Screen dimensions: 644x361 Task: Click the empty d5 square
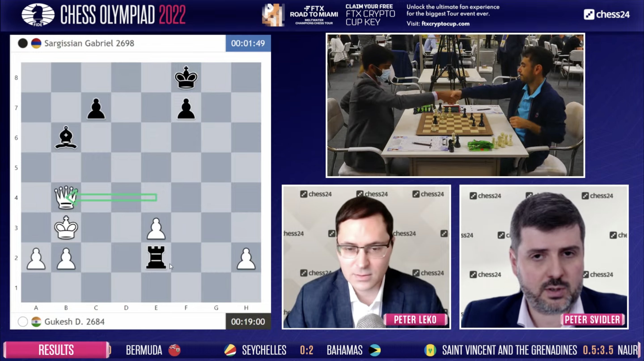tap(126, 168)
